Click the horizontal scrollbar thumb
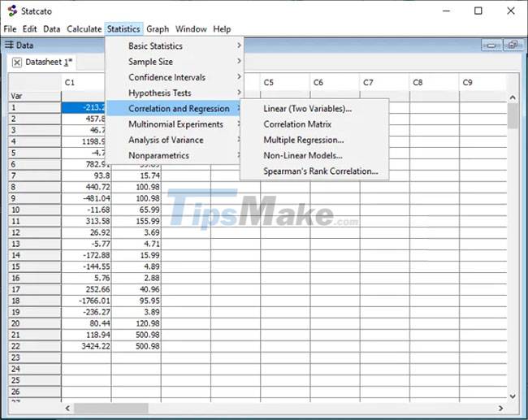The height and width of the screenshot is (420, 528). coord(110,408)
